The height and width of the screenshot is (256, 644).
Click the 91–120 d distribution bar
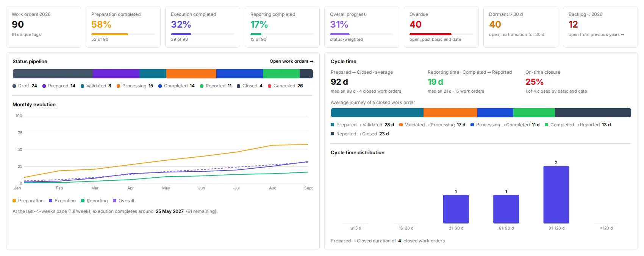click(556, 195)
